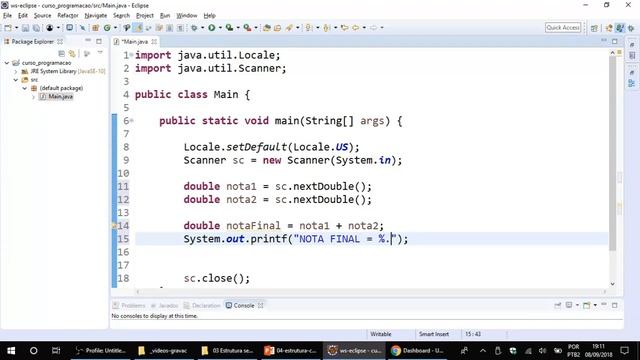Open Chrome Dashboard taskbar item
640x360 pixels.
pos(418,351)
